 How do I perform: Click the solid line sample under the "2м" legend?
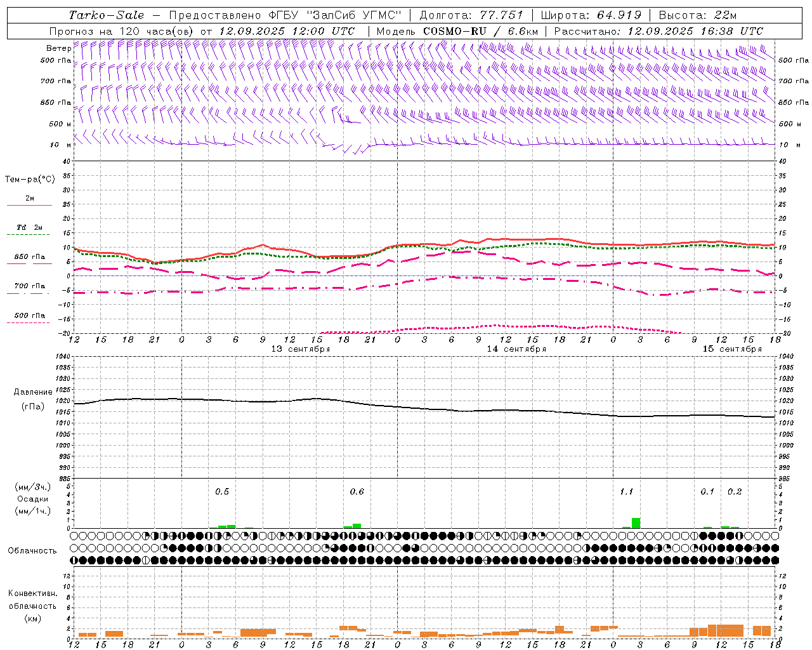[x=29, y=205]
